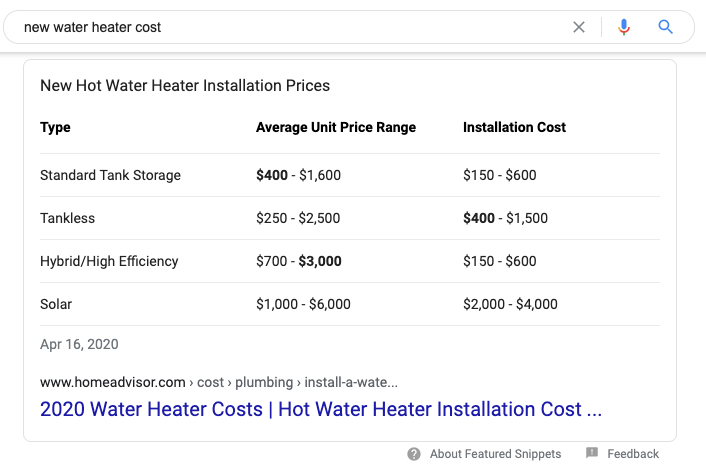The height and width of the screenshot is (469, 706).
Task: Click the 'Apr 16, 2020' snippet date
Action: (x=79, y=344)
